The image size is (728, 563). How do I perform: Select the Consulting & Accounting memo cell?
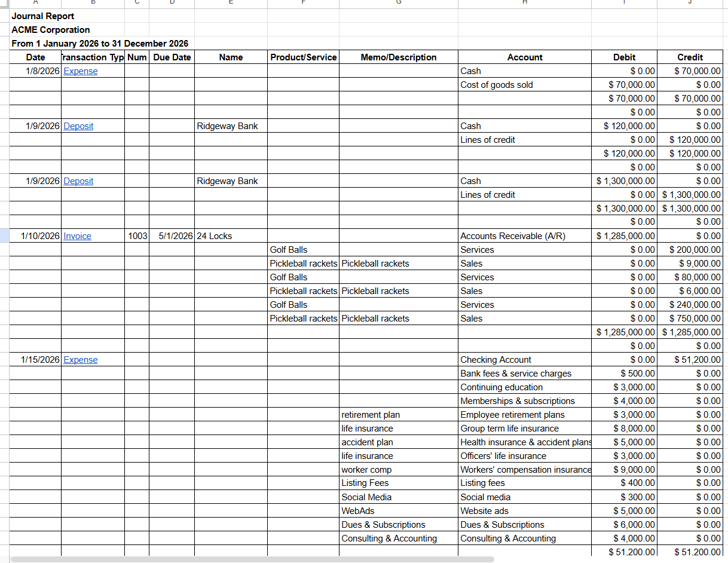tap(399, 538)
